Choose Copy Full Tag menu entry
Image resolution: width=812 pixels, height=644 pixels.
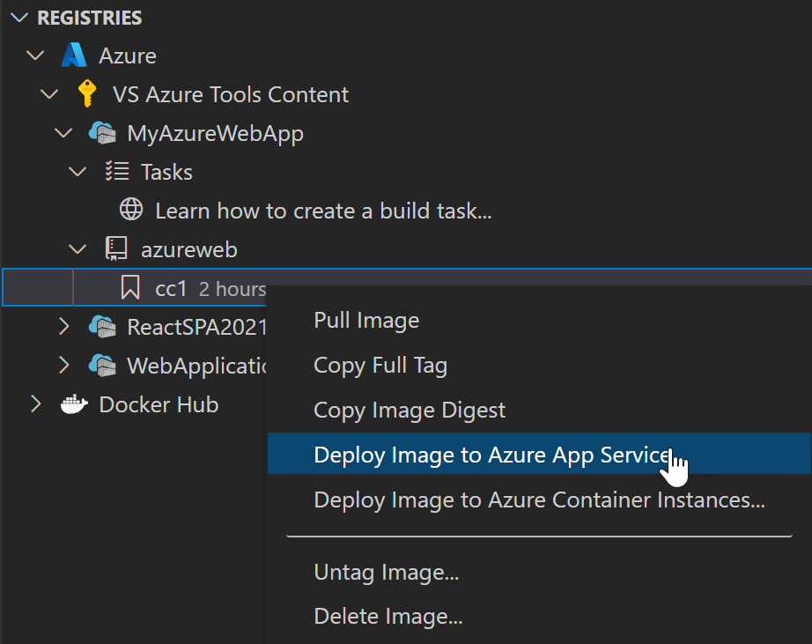(x=539, y=366)
